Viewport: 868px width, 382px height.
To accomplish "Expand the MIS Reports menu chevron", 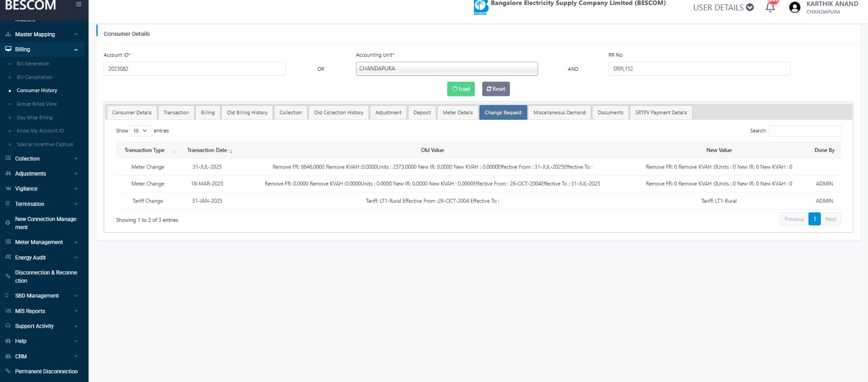I will click(x=76, y=311).
